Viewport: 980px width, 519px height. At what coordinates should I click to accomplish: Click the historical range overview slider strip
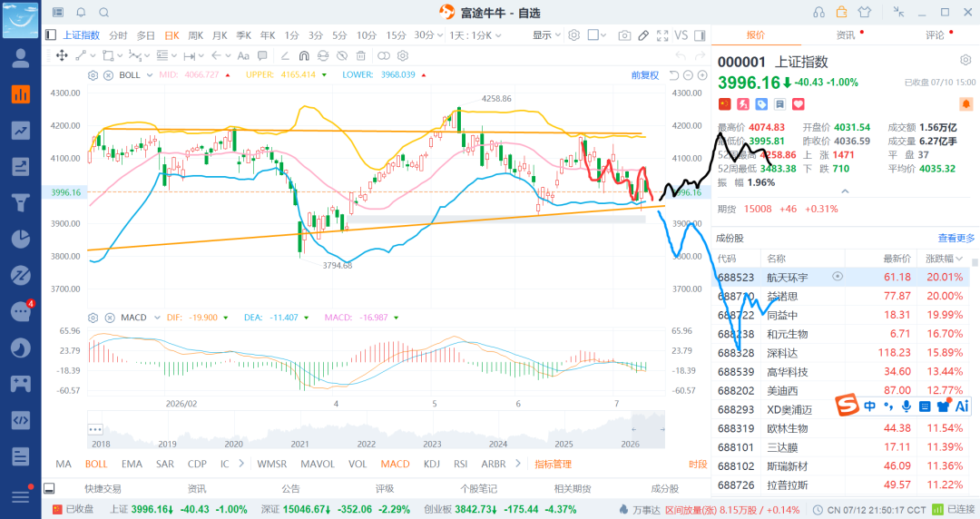pos(376,429)
